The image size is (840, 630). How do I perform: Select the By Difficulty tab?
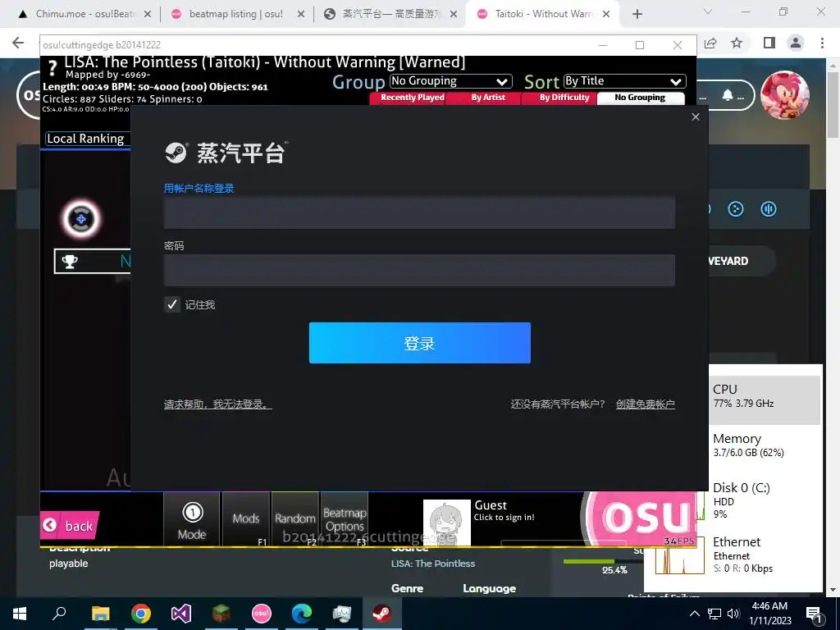point(564,98)
